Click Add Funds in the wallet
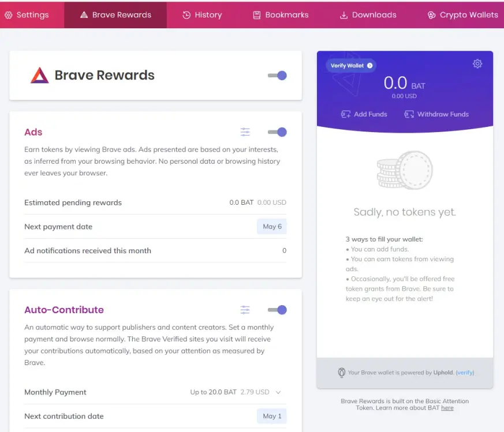504x432 pixels. point(364,114)
